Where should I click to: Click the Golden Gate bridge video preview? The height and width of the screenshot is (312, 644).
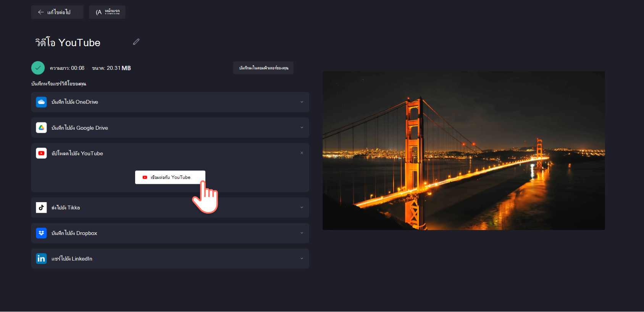[464, 151]
